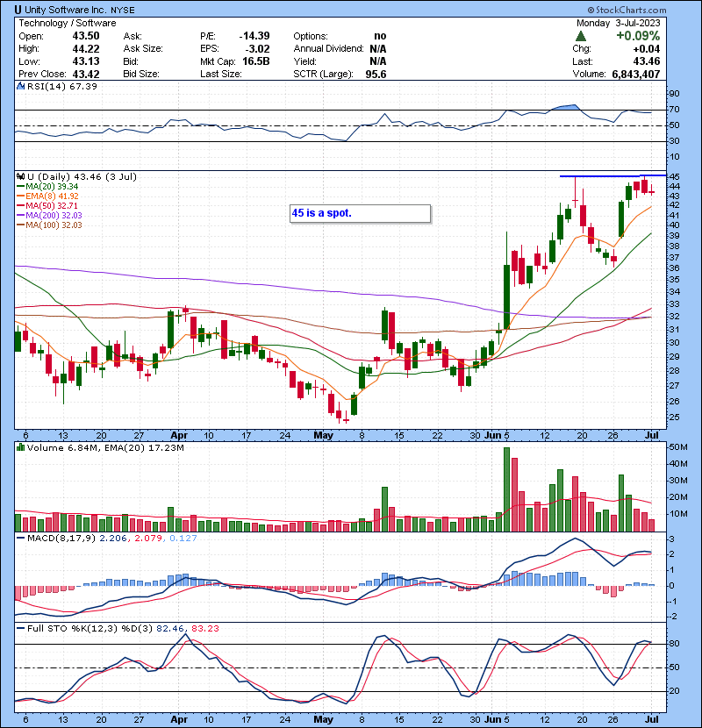Click the 'Yield:' label

pos(304,61)
